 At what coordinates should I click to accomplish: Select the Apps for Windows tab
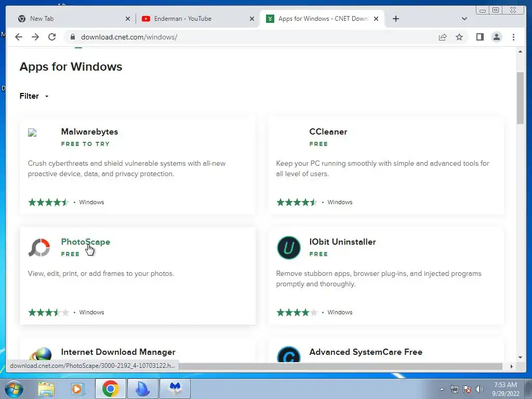point(322,19)
